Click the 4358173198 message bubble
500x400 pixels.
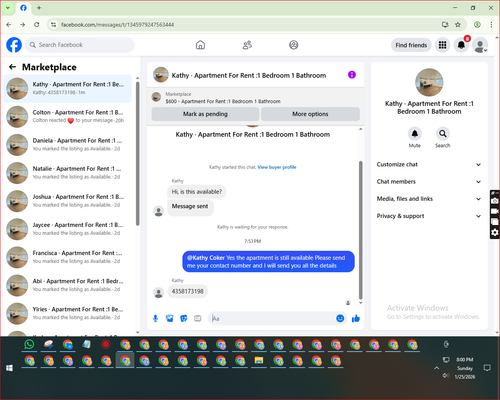point(187,291)
